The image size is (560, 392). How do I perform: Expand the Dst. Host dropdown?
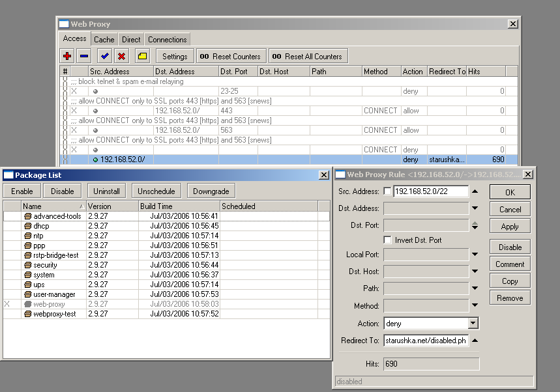(x=475, y=272)
